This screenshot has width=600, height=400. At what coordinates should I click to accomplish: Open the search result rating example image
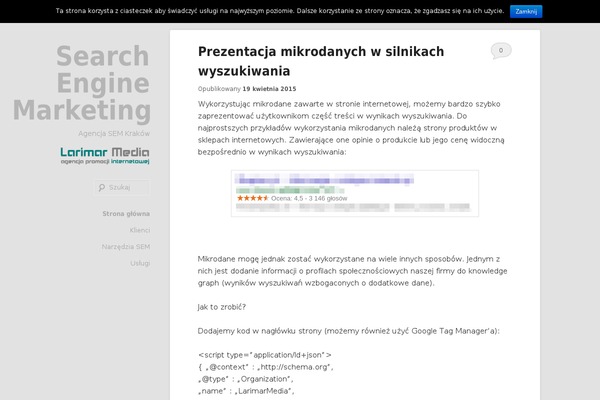355,193
